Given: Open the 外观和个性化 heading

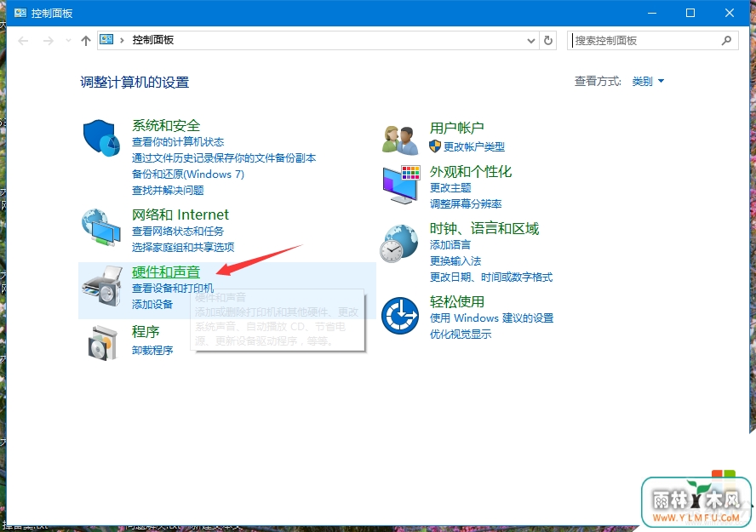Looking at the screenshot, I should (471, 172).
